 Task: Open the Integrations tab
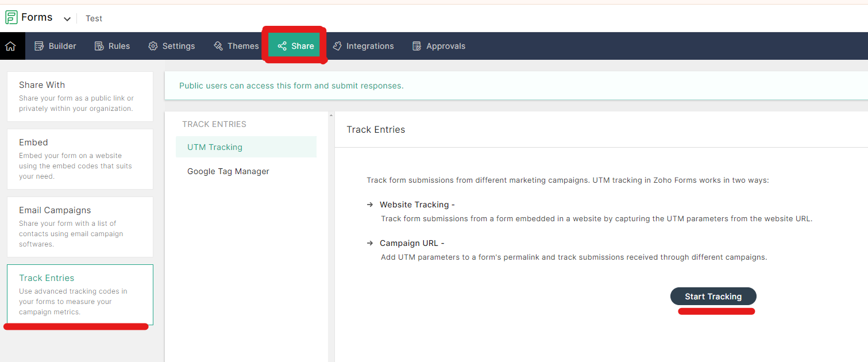(x=363, y=46)
